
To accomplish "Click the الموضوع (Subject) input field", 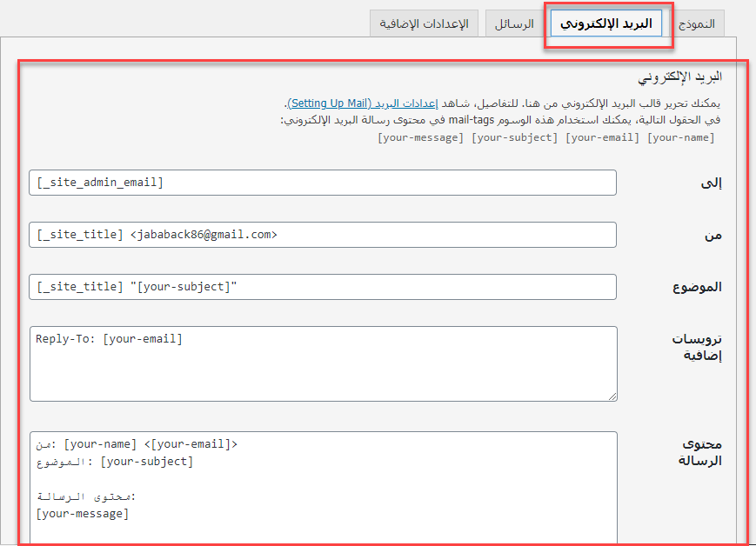I will pos(323,287).
